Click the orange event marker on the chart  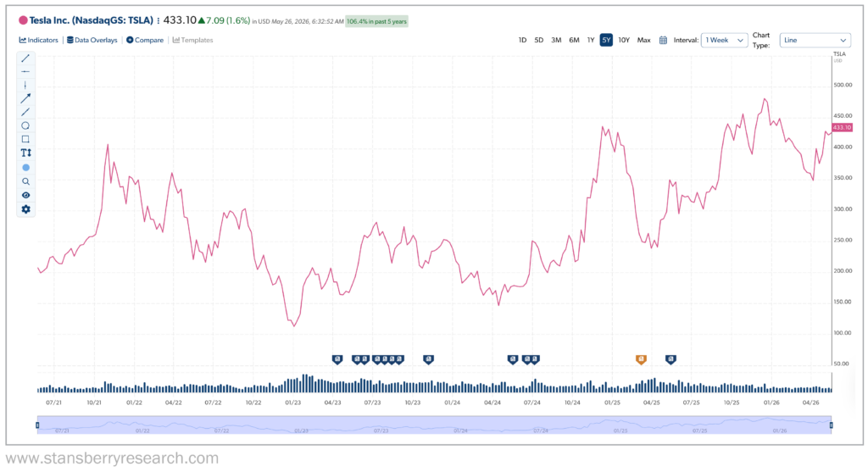tap(641, 359)
